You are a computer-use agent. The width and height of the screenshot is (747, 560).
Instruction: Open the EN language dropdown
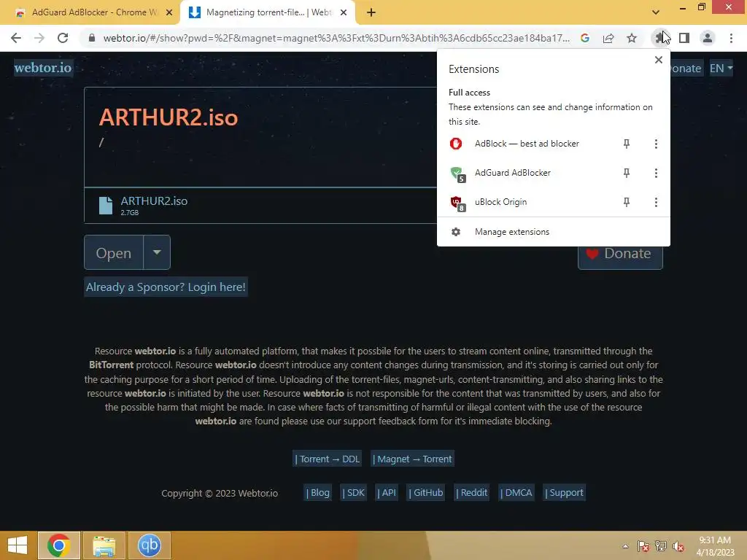(x=721, y=68)
